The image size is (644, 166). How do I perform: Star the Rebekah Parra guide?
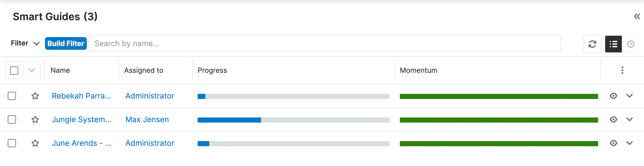click(35, 96)
